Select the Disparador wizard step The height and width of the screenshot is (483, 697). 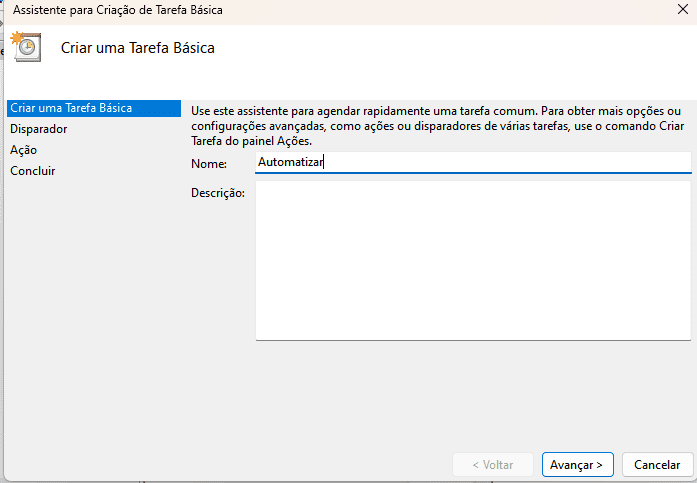(x=39, y=129)
